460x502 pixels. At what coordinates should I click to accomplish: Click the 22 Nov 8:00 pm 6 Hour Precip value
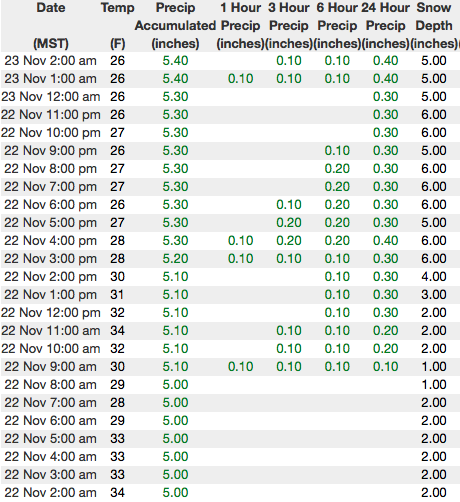(x=337, y=169)
